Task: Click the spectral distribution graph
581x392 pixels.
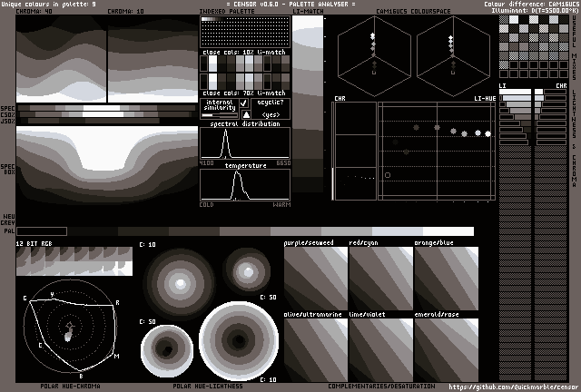Action: (245, 143)
